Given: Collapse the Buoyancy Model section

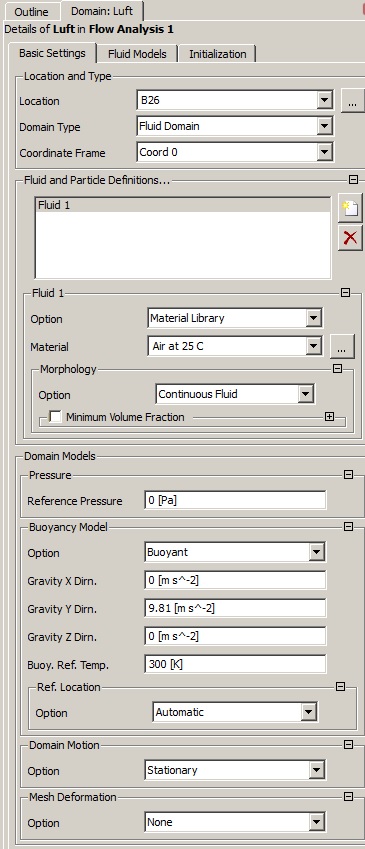Looking at the screenshot, I should click(349, 526).
